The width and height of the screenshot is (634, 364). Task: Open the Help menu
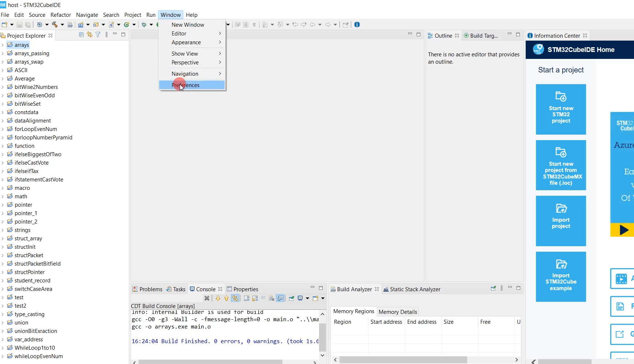click(x=191, y=15)
